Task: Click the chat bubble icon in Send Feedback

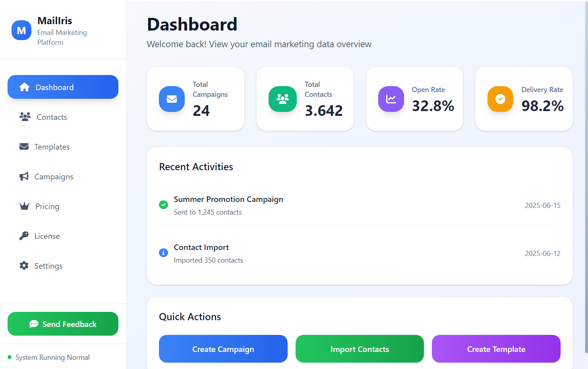Action: click(34, 324)
